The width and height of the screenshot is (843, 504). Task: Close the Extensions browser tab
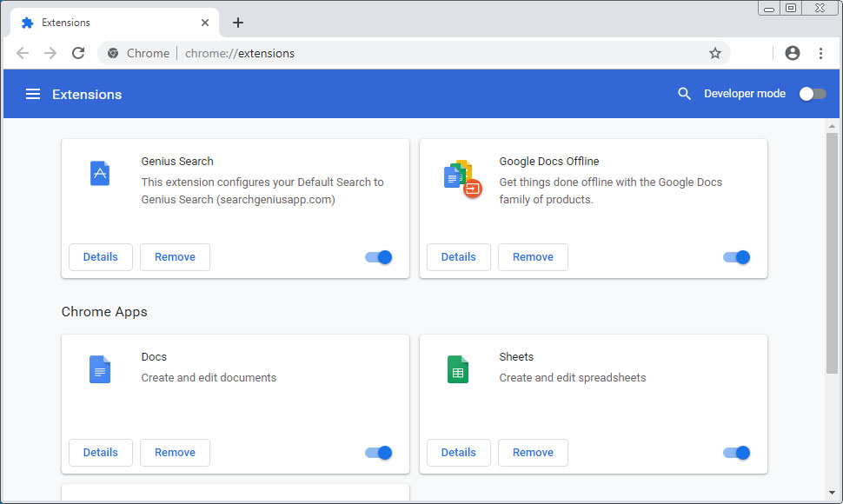(x=205, y=23)
